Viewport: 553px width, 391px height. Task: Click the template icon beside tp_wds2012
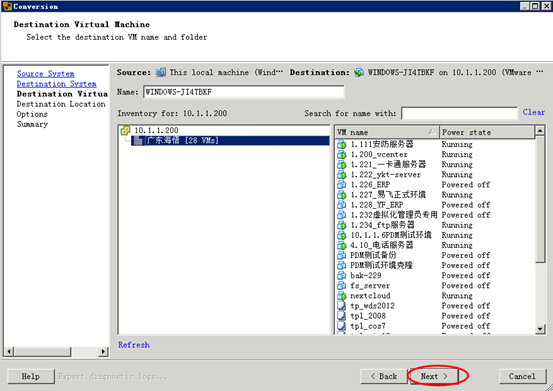point(341,306)
